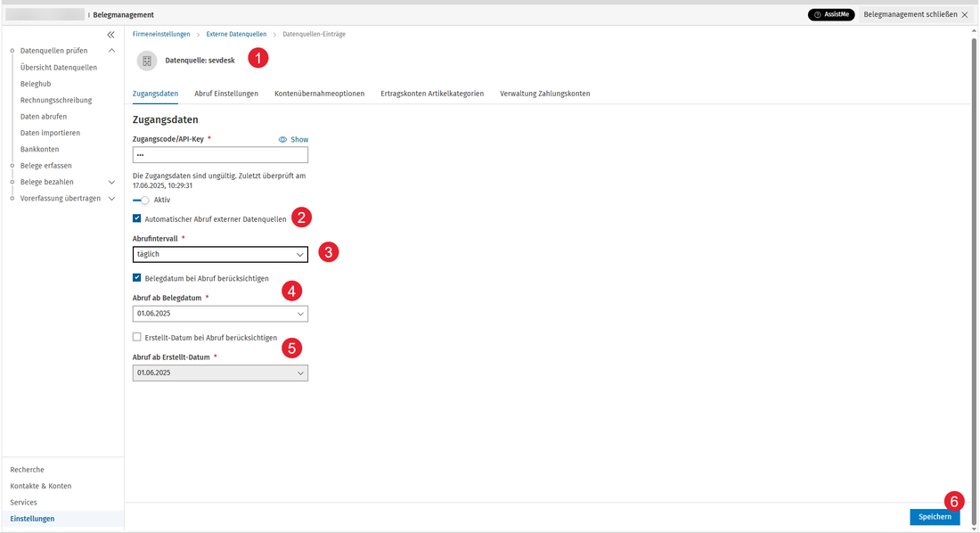980x533 pixels.
Task: Collapse the Datenquellen prüfen section
Action: pos(112,51)
